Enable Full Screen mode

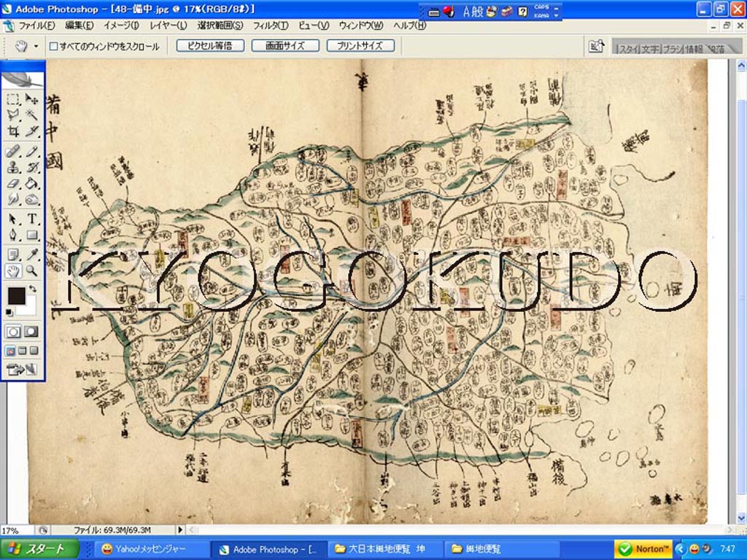click(x=34, y=351)
